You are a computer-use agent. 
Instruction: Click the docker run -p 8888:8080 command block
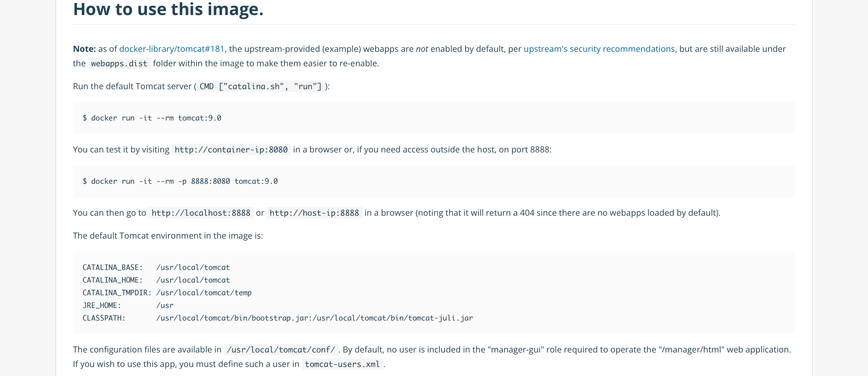(x=180, y=182)
